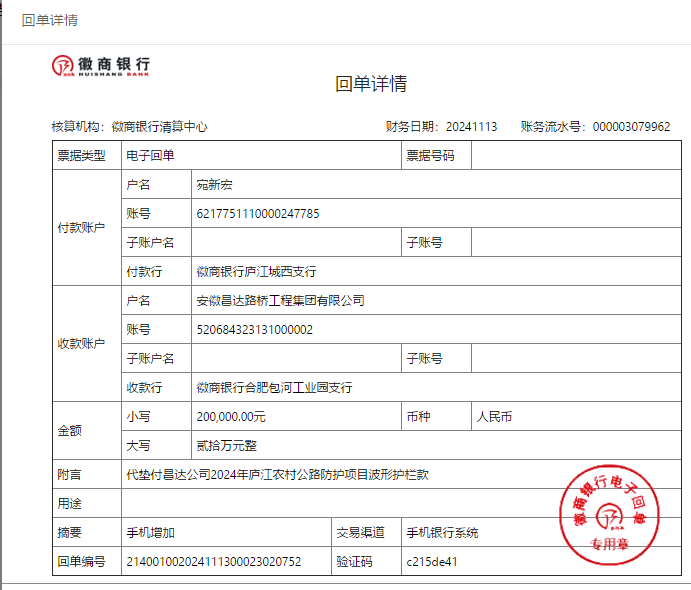Screen dimensions: 691x590
Task: Select the currency value 人民币
Action: click(x=494, y=416)
